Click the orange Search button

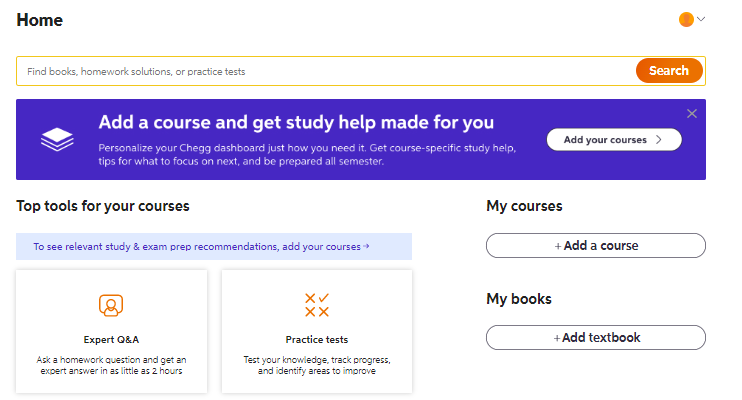(x=669, y=71)
